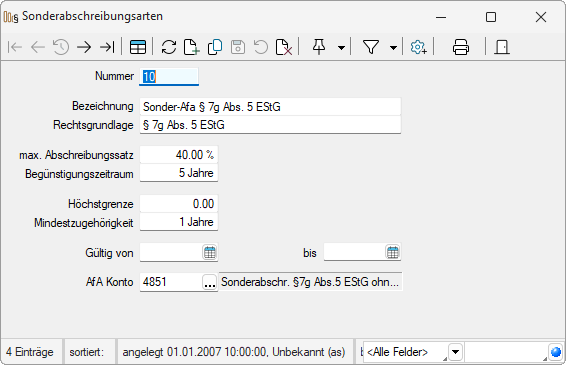Open the filter dropdown arrow

(393, 47)
